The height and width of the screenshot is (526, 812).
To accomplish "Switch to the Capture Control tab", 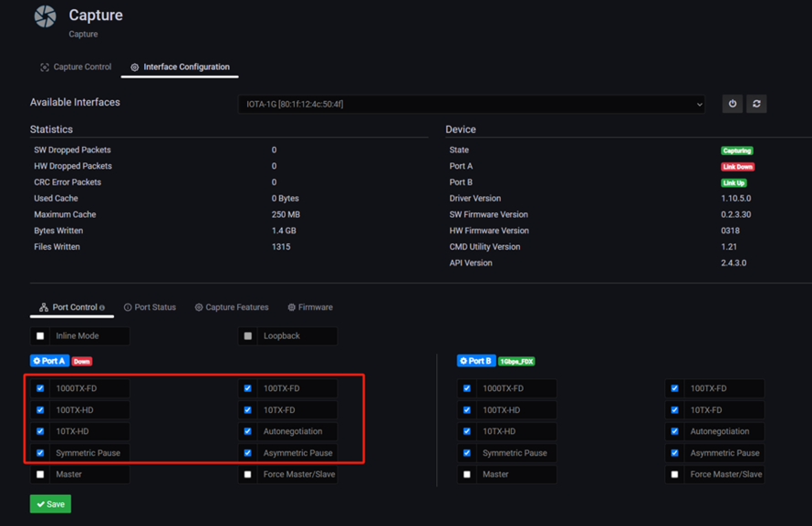I will coord(76,67).
